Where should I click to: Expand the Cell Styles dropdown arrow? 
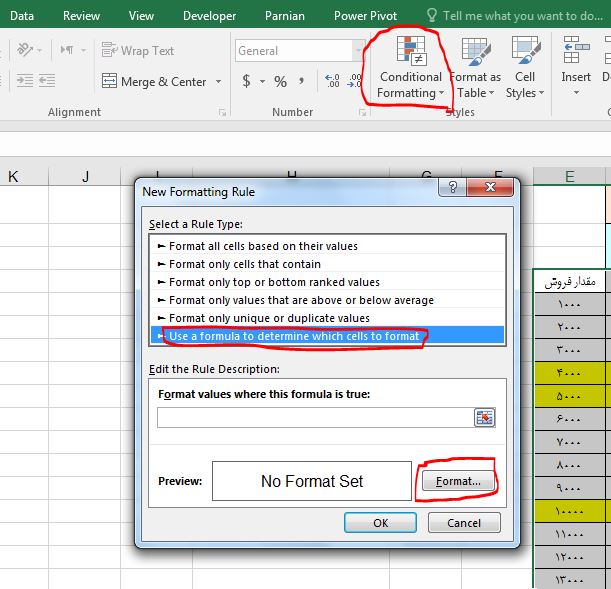click(541, 93)
